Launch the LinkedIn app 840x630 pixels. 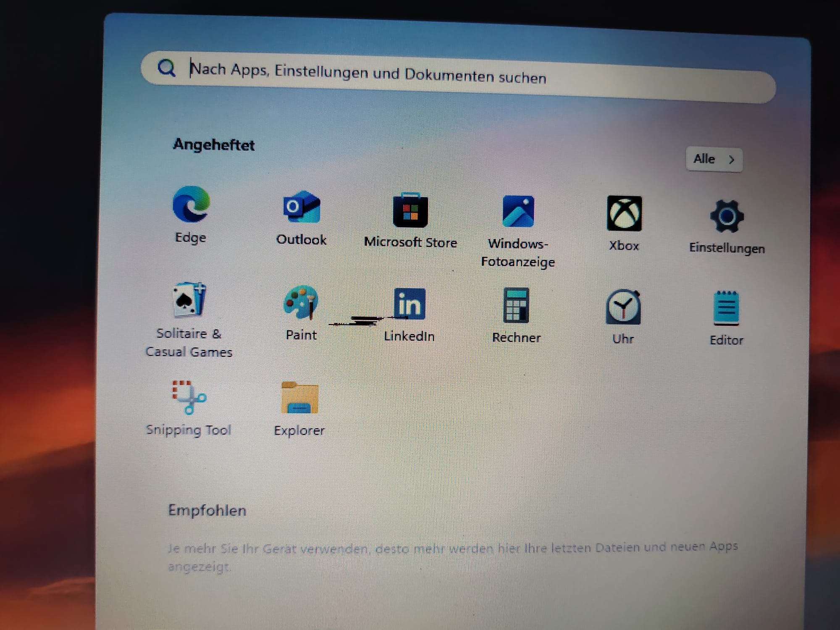pyautogui.click(x=409, y=304)
